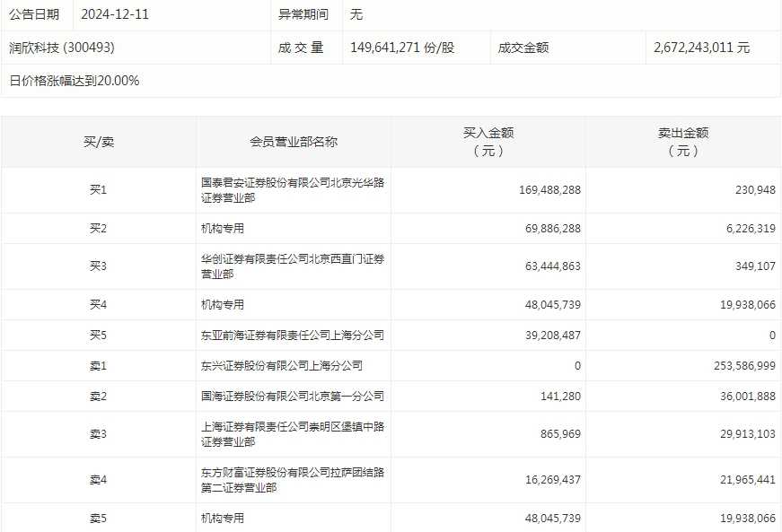
Task: Click the 买入金额（元） column header
Action: (488, 142)
